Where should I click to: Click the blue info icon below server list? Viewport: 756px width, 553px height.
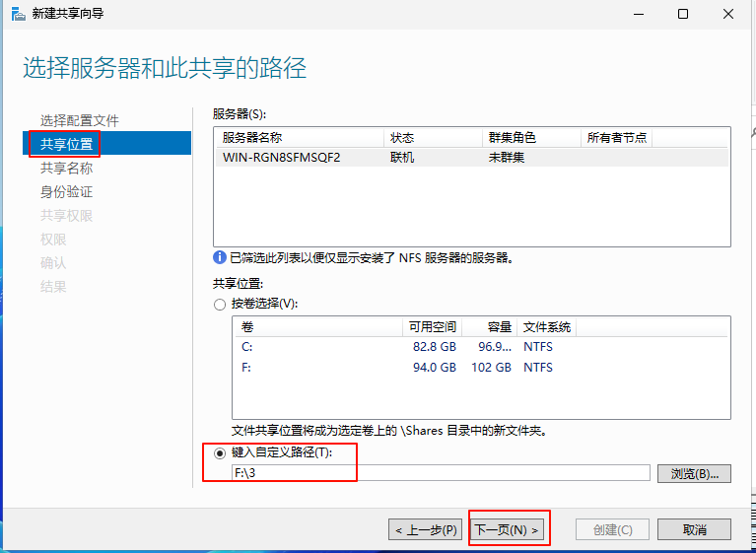tap(220, 258)
